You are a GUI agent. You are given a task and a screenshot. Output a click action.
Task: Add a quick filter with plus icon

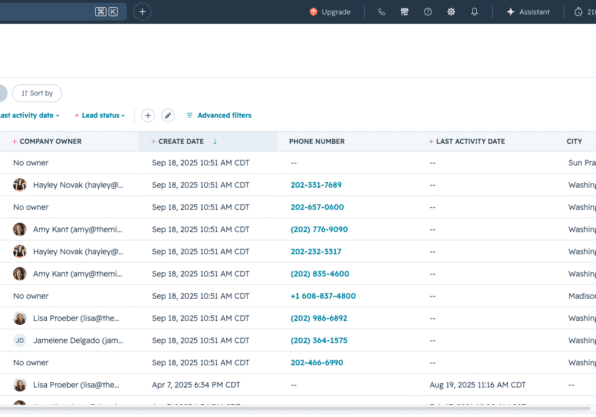tap(148, 115)
